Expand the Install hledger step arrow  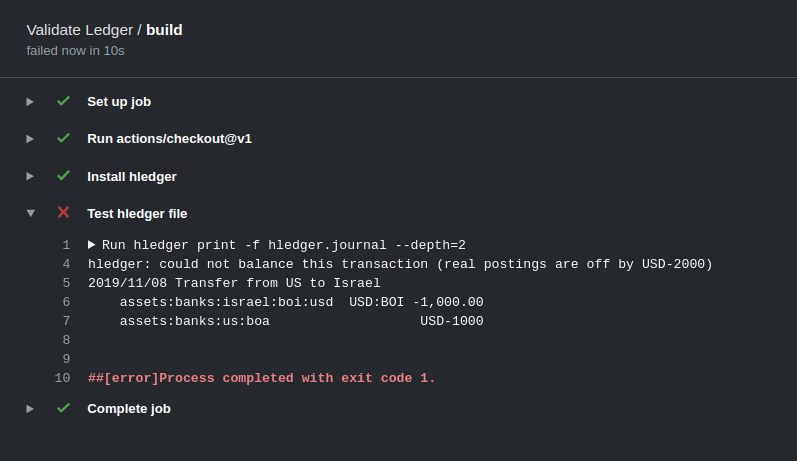point(30,176)
